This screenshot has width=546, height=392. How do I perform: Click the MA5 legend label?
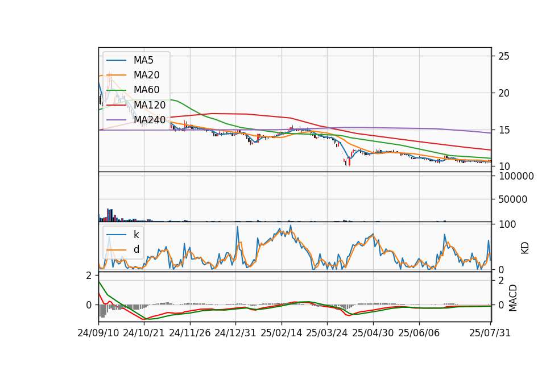[x=143, y=60]
